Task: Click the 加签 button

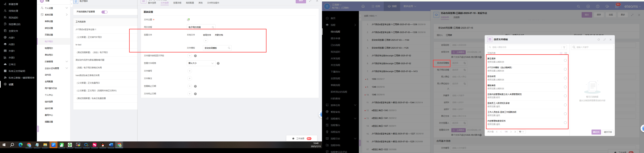Action: click(611, 15)
